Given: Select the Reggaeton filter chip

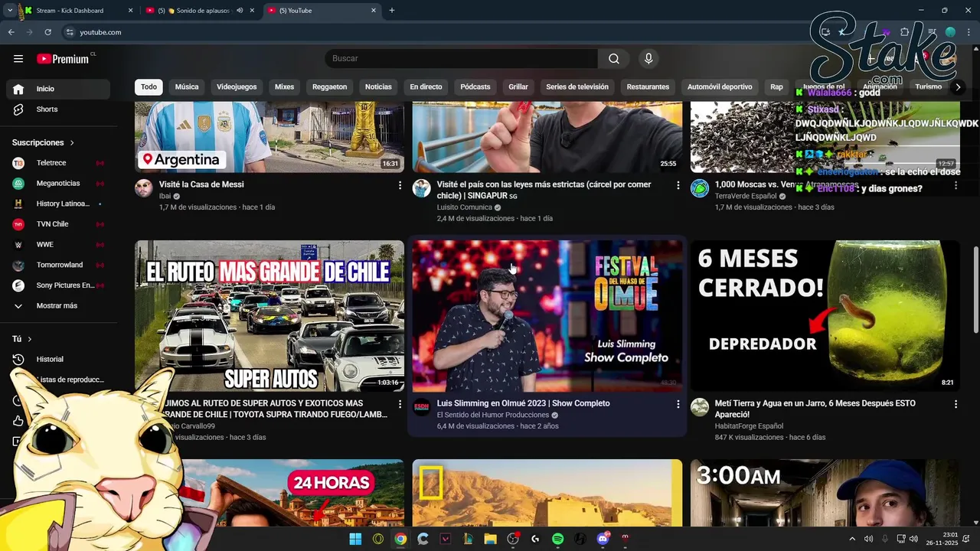Looking at the screenshot, I should pos(330,87).
